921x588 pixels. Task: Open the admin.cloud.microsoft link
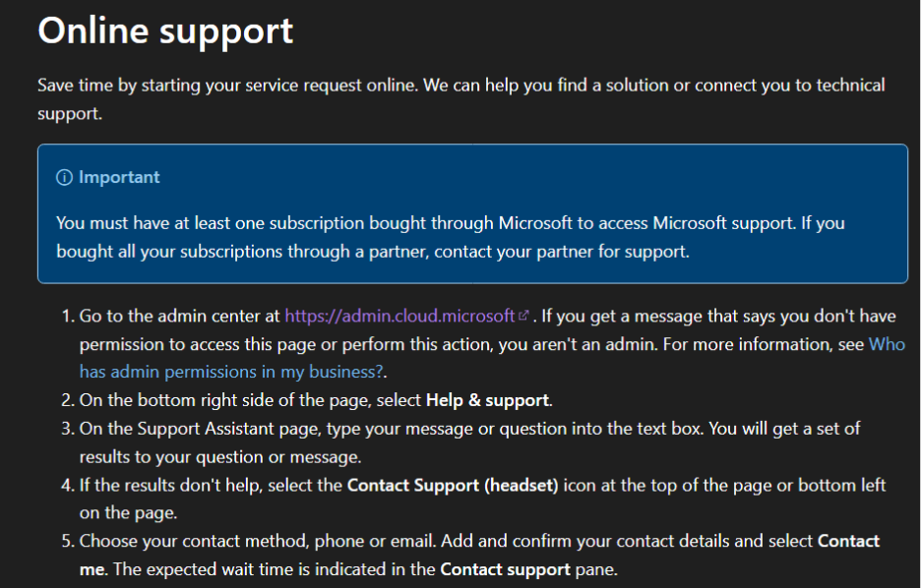click(x=399, y=316)
